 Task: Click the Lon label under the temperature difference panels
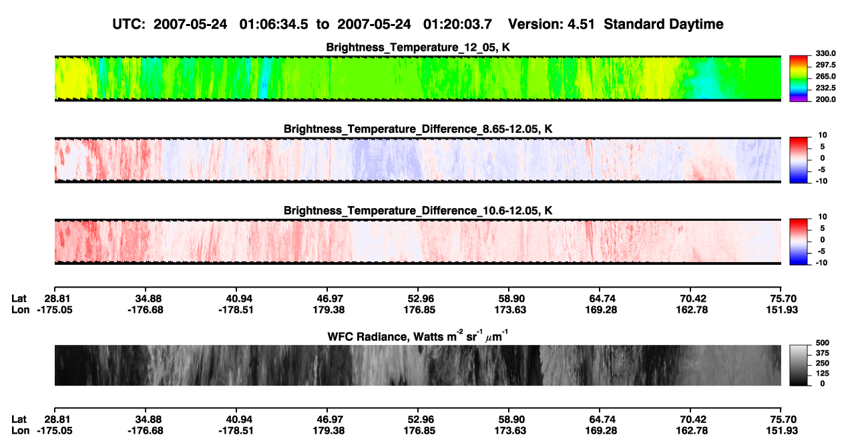(x=20, y=310)
